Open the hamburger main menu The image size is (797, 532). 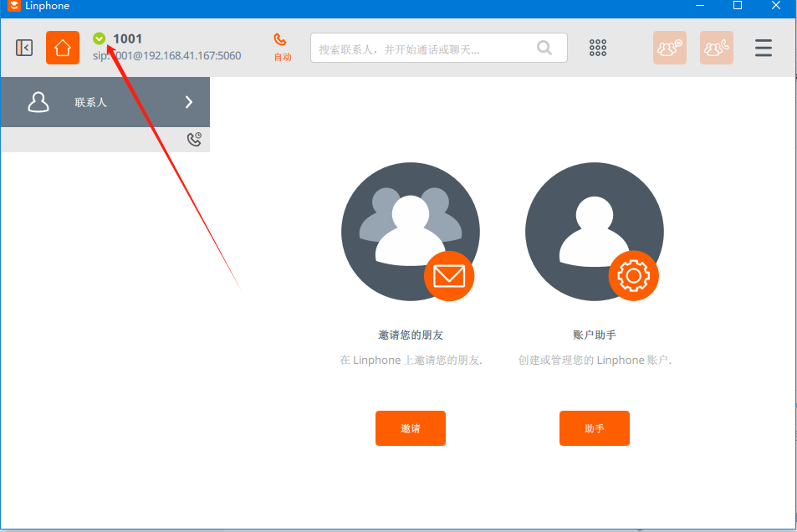[763, 48]
